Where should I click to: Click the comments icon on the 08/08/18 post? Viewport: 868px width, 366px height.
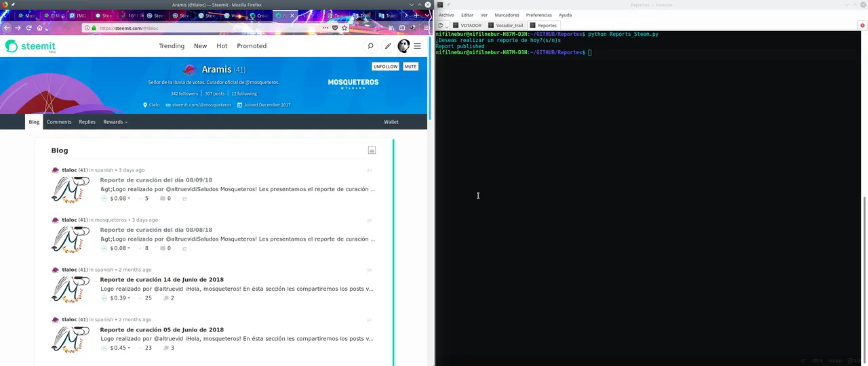click(163, 248)
